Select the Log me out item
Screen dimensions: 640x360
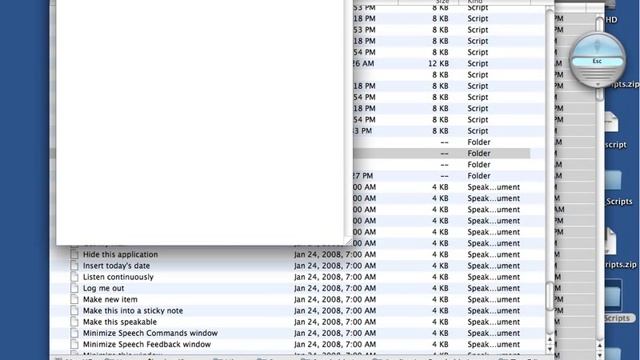click(x=103, y=288)
